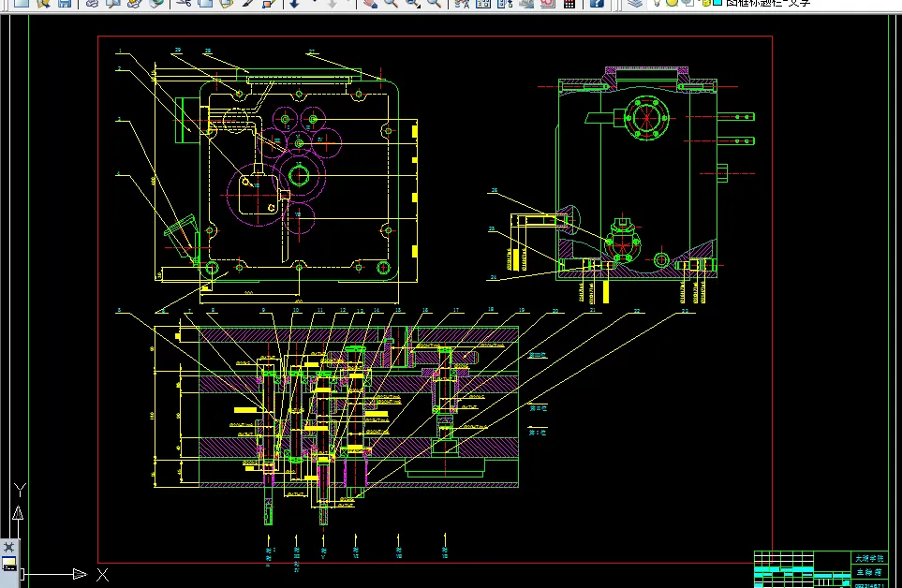Open the Layer Properties Manager icon
Screen dimensions: 902x588
click(634, 3)
